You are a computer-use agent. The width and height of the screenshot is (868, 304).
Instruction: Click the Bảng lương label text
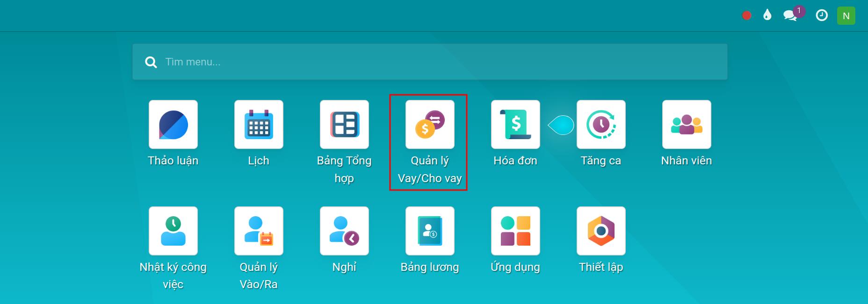[x=430, y=267]
